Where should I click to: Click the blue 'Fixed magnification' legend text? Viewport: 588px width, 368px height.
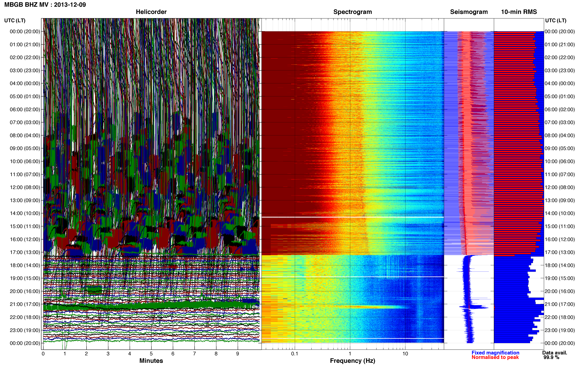(x=495, y=353)
